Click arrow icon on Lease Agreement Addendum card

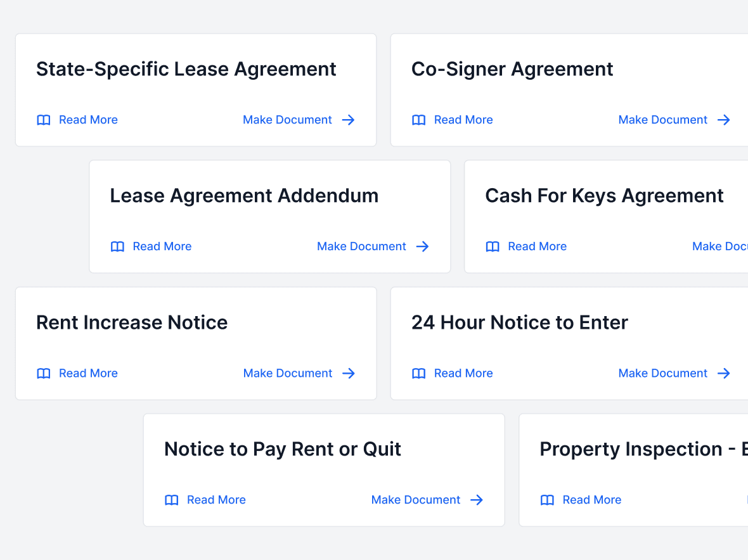[423, 247]
